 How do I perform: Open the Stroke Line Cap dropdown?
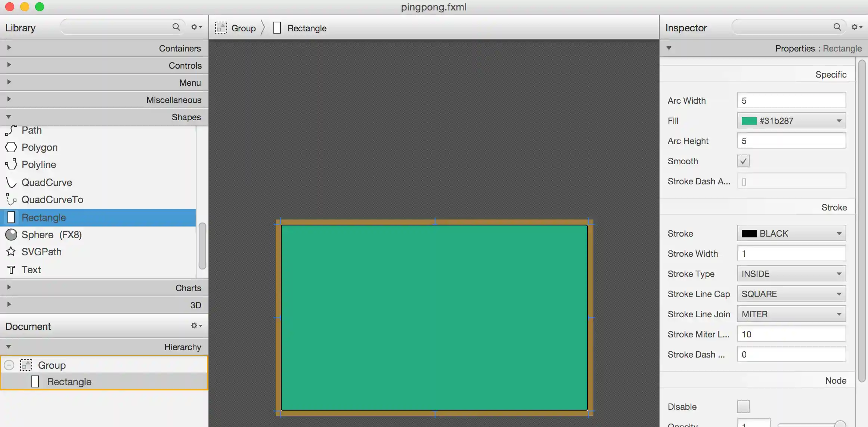pyautogui.click(x=791, y=294)
